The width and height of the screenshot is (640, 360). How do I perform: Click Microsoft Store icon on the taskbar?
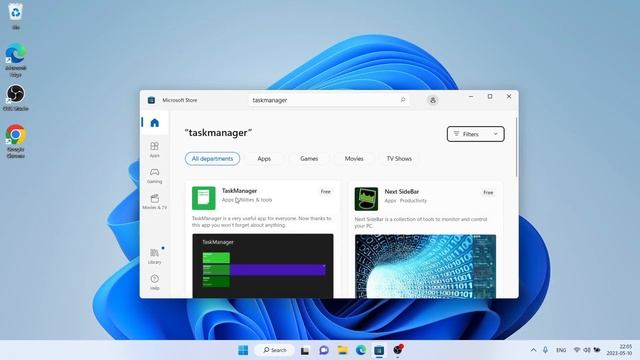tap(379, 350)
